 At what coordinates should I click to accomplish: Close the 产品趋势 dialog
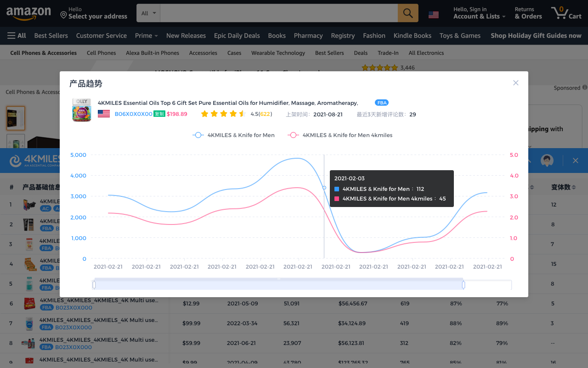(x=515, y=83)
